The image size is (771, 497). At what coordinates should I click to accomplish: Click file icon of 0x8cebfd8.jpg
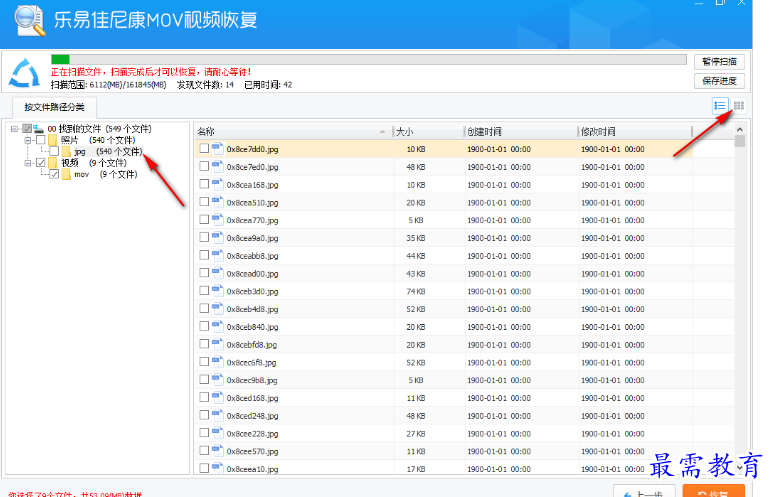[x=217, y=344]
